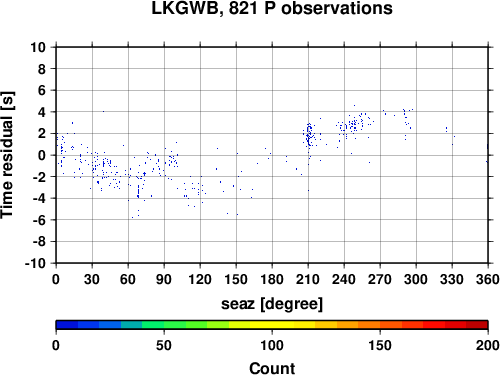Click the seaz [degree] axis label

272,304
